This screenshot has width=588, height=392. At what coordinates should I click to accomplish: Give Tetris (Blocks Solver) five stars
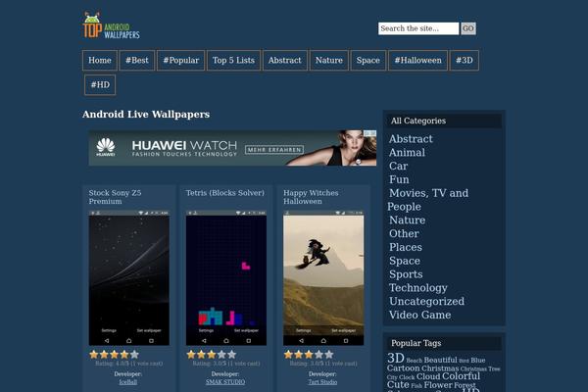(231, 354)
